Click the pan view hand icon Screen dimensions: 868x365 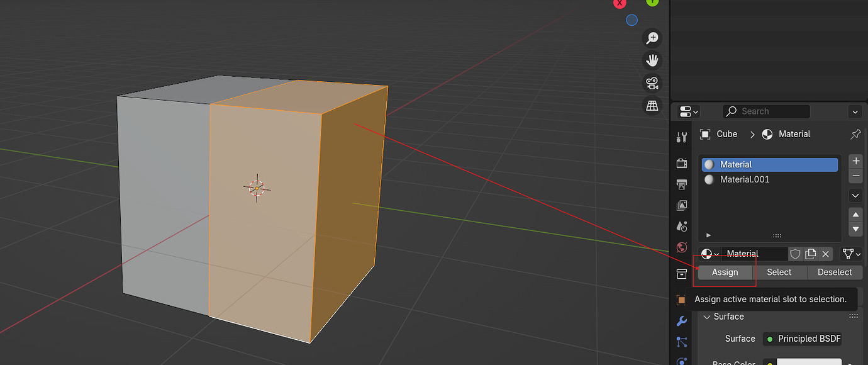pos(652,60)
